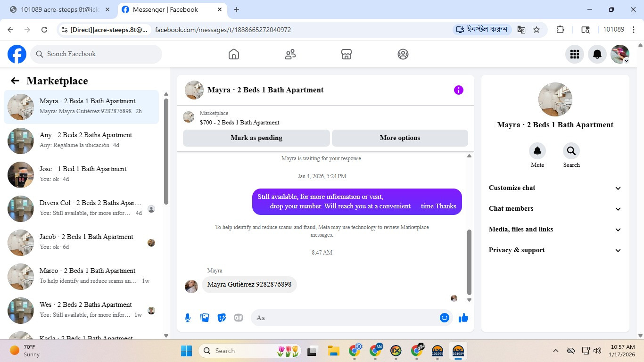Open the Friends icon in top navigation
The image size is (644, 362).
pyautogui.click(x=290, y=54)
